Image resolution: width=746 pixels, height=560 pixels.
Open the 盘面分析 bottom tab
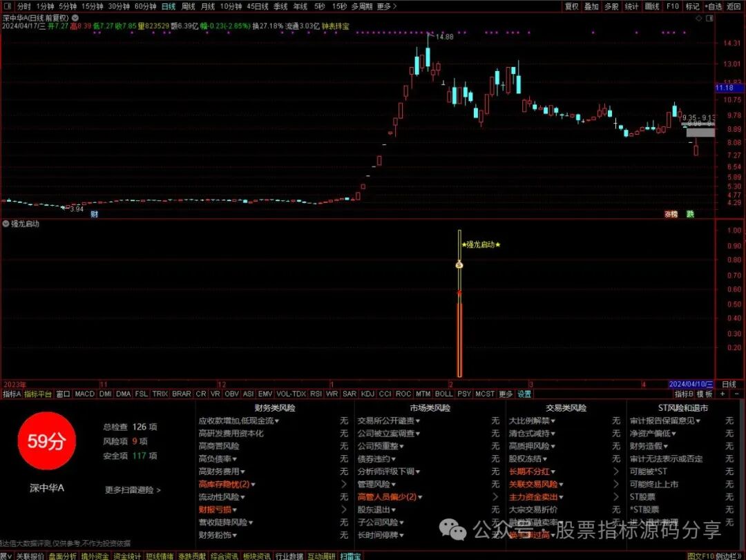(62, 556)
